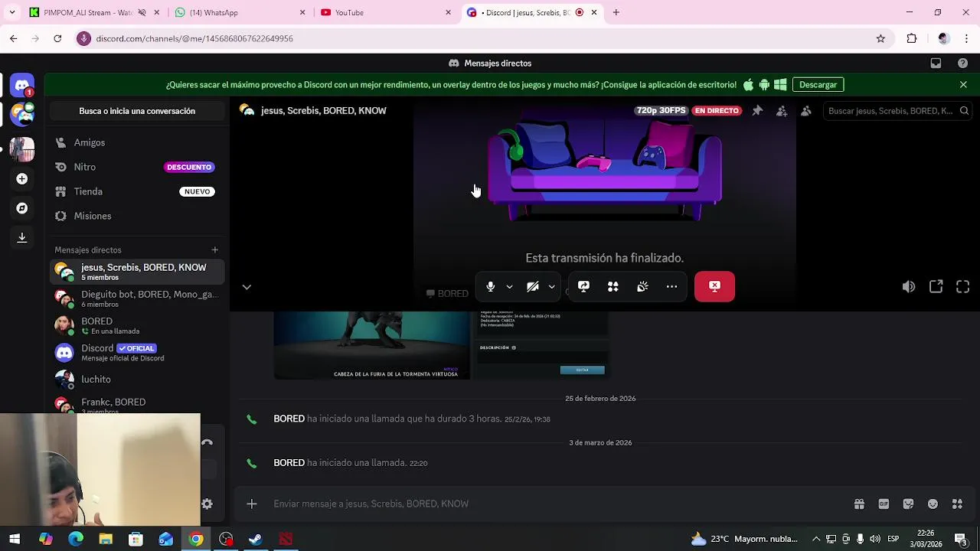Screen dimensions: 980x551
Task: Show hidden system tray icons
Action: click(x=816, y=539)
